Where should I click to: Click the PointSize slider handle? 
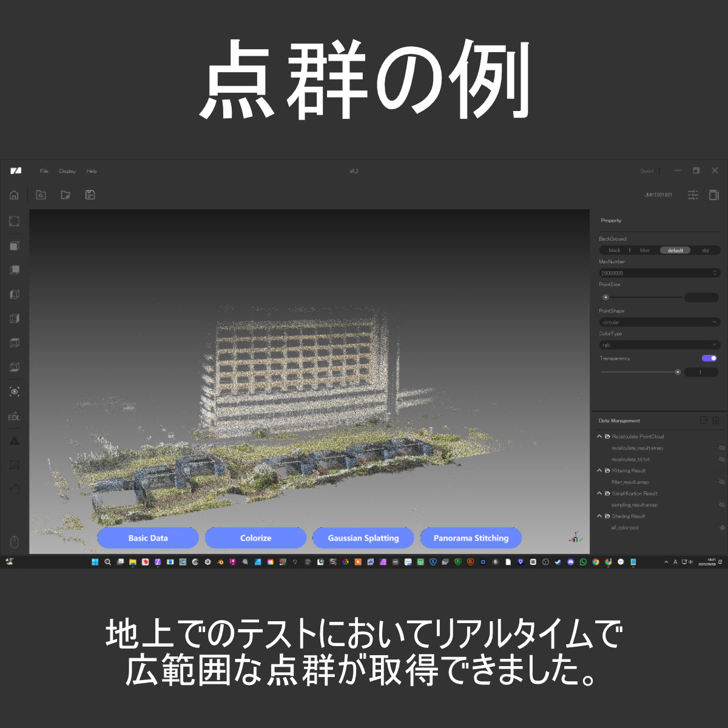click(605, 297)
